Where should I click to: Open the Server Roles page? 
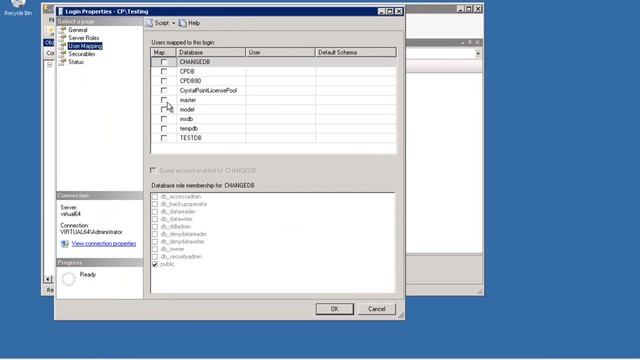84,38
